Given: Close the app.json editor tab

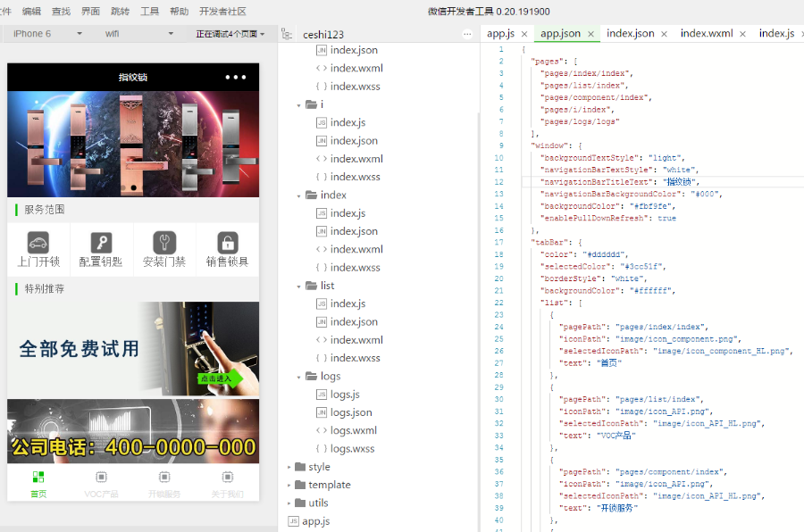Looking at the screenshot, I should click(591, 34).
